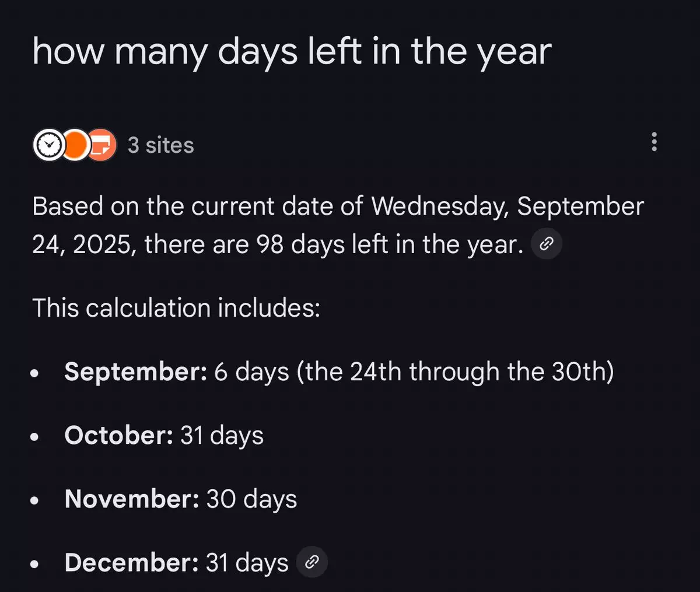
Task: Open the three-dot more options menu
Action: (654, 142)
